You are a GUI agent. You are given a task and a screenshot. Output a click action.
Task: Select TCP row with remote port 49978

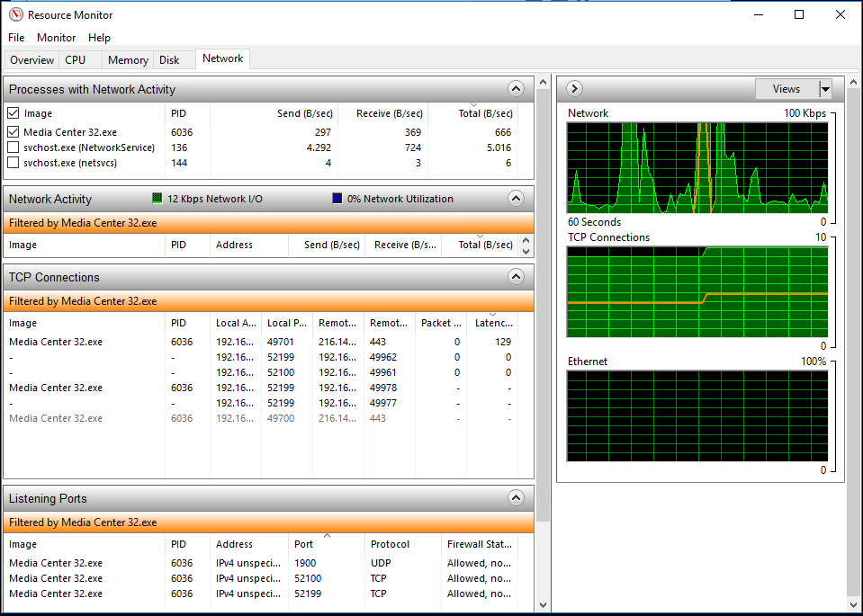(261, 388)
